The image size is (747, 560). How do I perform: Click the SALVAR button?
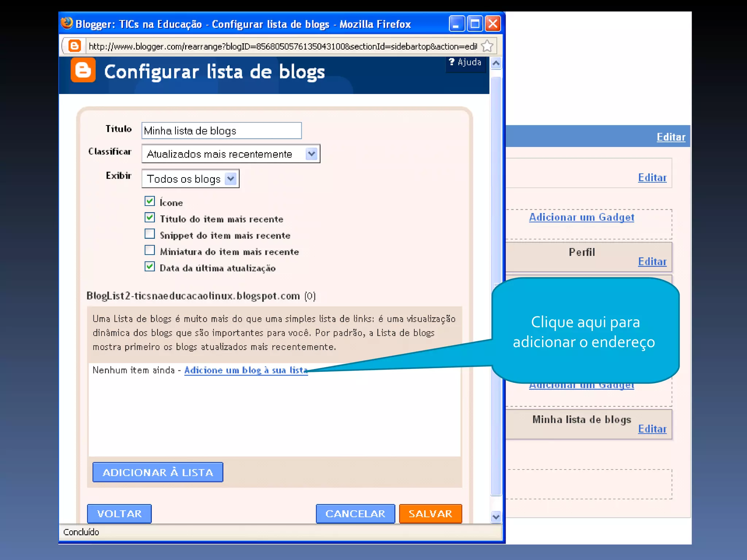click(x=430, y=514)
